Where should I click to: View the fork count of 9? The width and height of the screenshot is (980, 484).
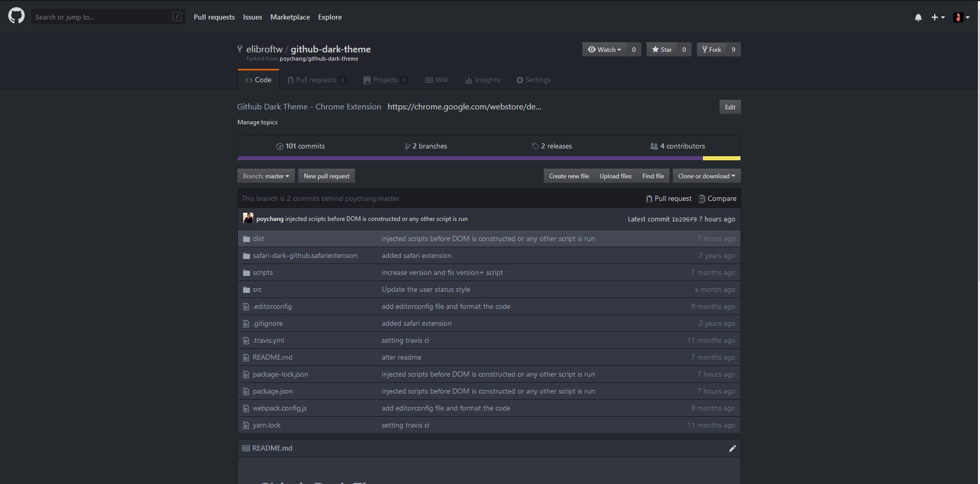733,49
